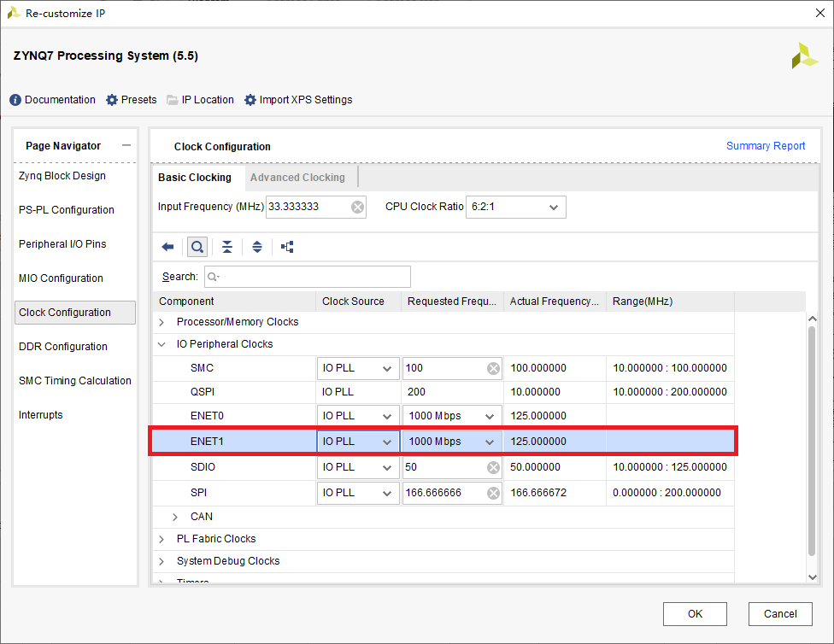Collapse the Page Navigator panel
This screenshot has height=644, width=834.
pyautogui.click(x=126, y=145)
